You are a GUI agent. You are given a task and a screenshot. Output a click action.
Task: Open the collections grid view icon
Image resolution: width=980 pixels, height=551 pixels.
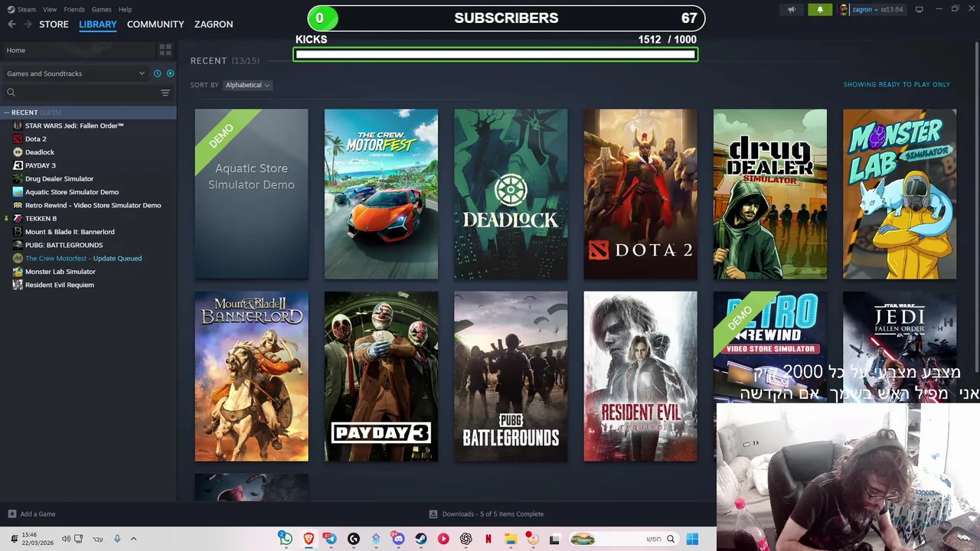click(165, 50)
